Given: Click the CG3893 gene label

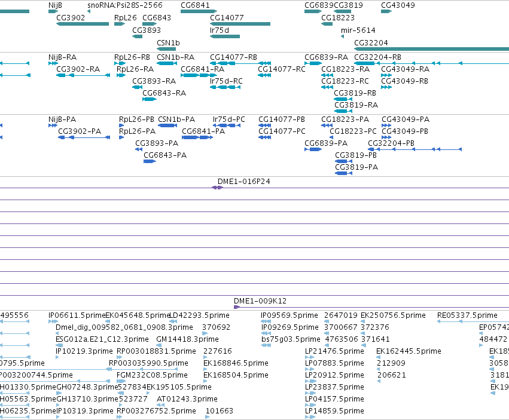Looking at the screenshot, I should click(147, 30).
